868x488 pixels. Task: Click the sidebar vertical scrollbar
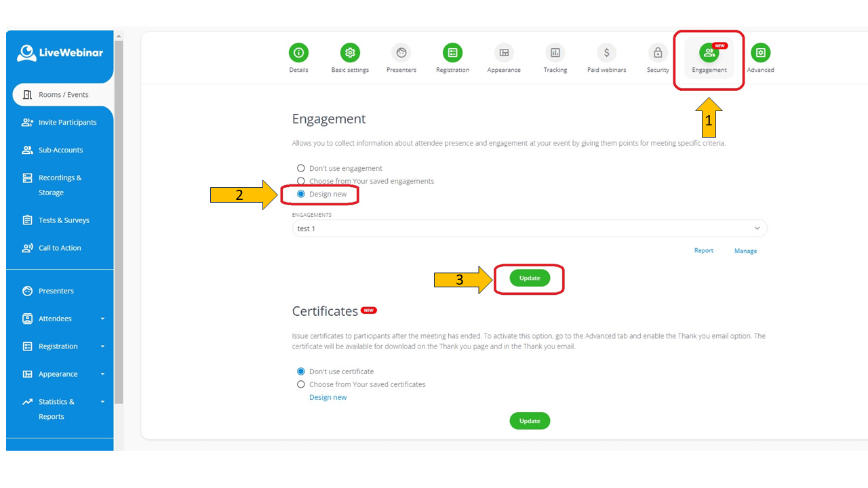(119, 224)
